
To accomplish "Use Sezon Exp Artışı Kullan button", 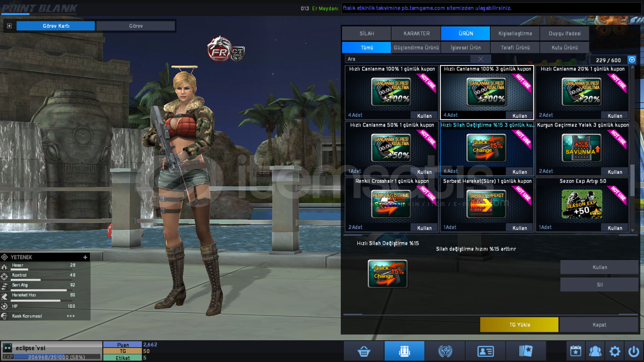I will click(x=615, y=228).
